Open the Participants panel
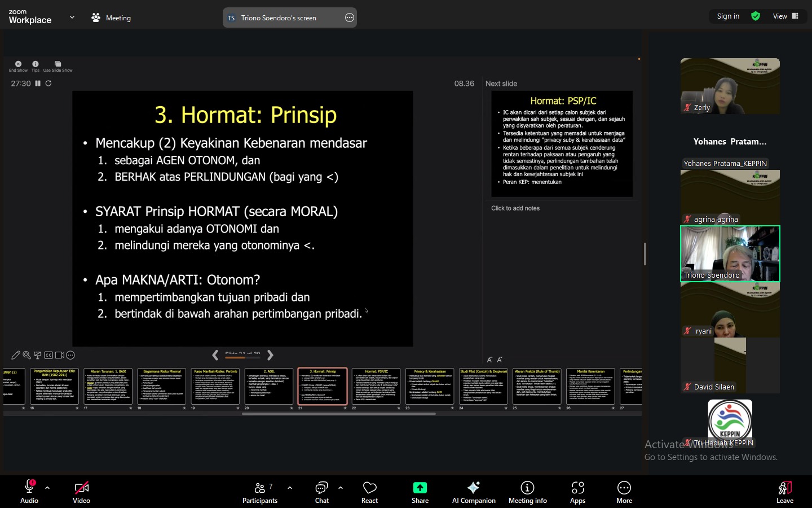This screenshot has height=508, width=812. point(260,491)
